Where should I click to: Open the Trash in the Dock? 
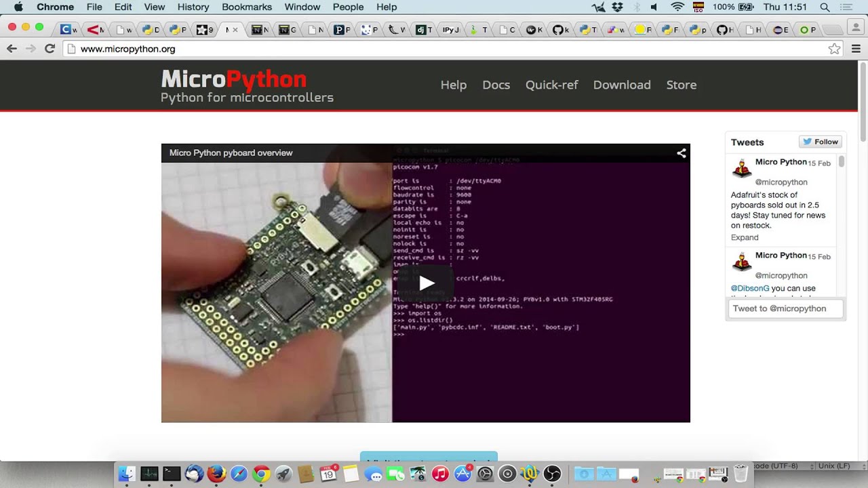point(741,474)
